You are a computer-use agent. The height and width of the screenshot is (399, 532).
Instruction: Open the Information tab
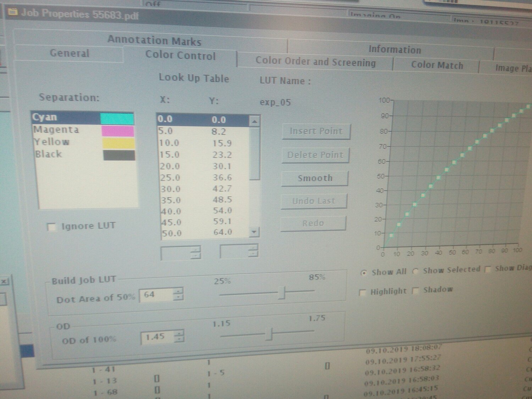point(394,50)
